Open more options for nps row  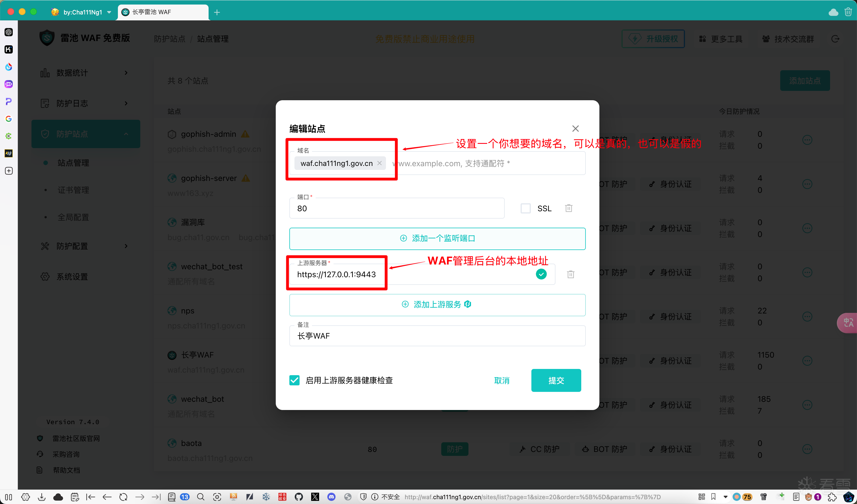807,316
